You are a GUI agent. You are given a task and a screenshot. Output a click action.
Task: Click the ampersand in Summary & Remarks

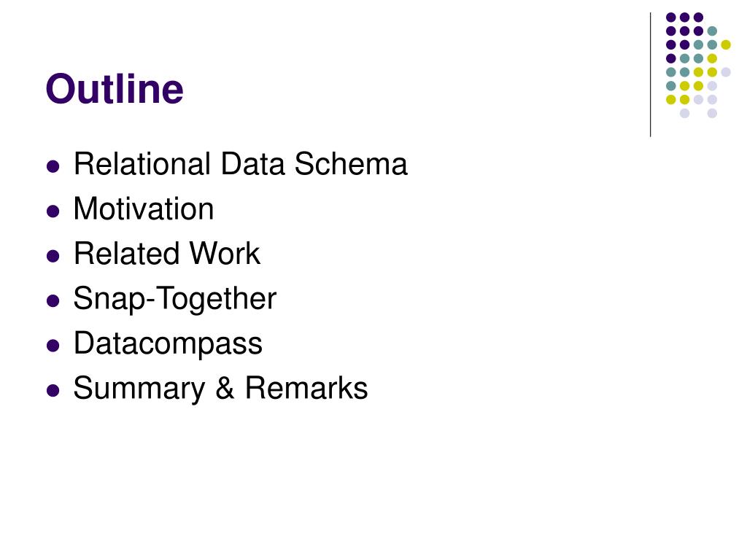point(225,388)
